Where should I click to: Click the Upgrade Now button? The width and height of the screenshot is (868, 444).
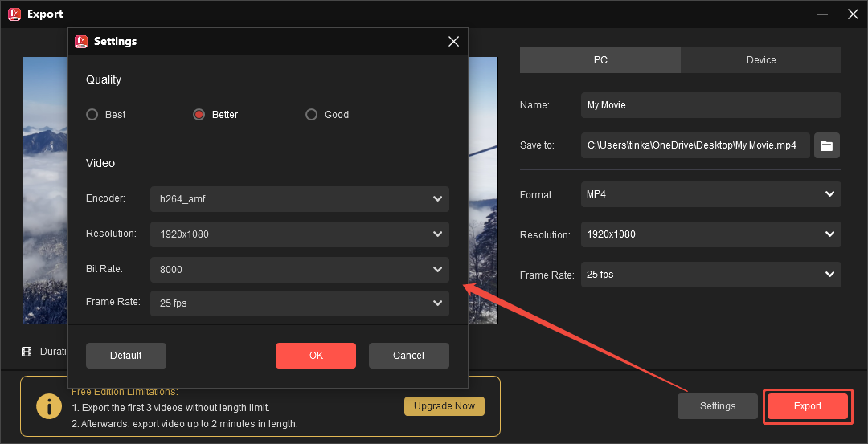(x=444, y=405)
